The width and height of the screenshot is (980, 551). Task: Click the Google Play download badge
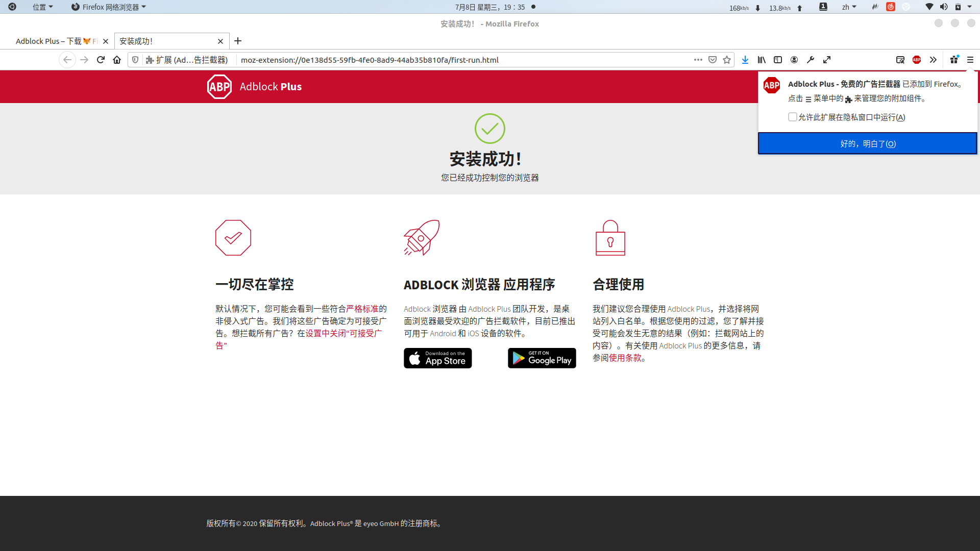[x=542, y=358]
